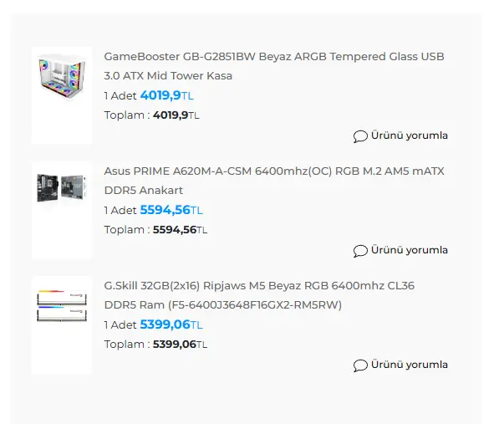Open GameBooster GB-G2851BW Kasa title link
The image size is (504, 424).
[274, 66]
